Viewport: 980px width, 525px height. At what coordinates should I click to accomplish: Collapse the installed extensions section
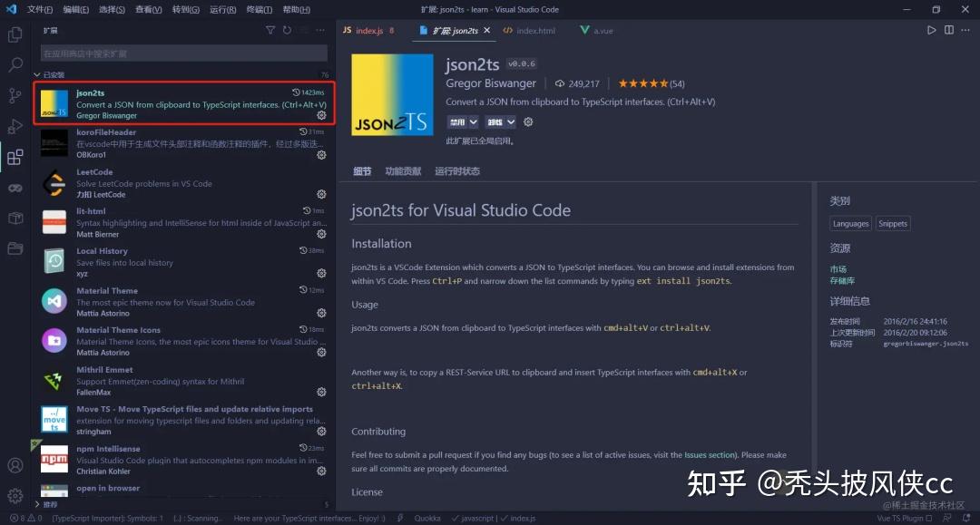(37, 74)
